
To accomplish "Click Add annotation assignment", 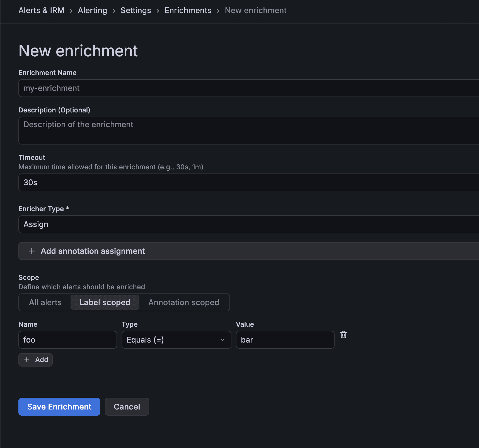I will click(93, 251).
